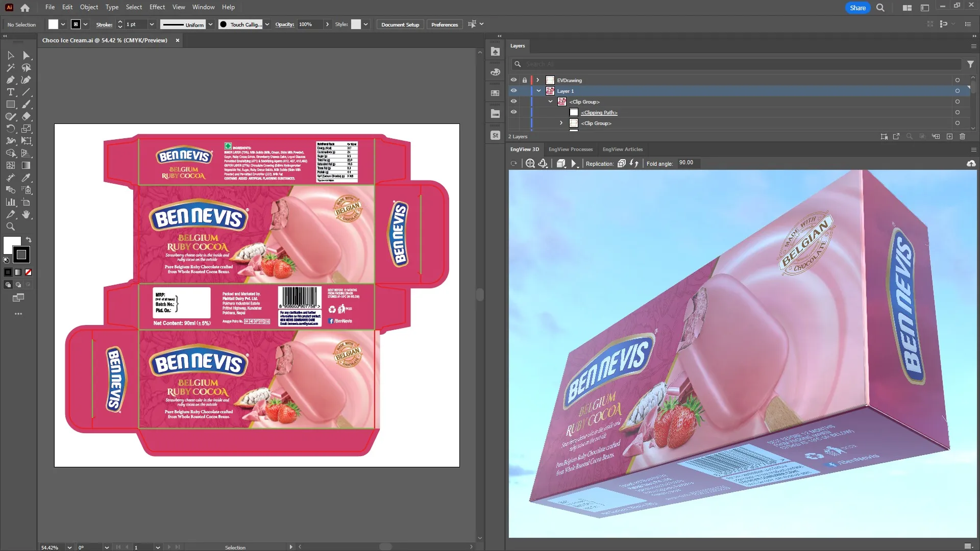Screen dimensions: 980x551
Task: Expand the EVDrawing layer
Action: pos(537,80)
